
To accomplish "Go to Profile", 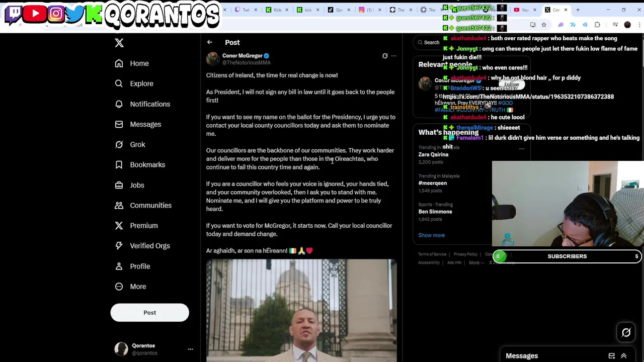I will [132, 266].
